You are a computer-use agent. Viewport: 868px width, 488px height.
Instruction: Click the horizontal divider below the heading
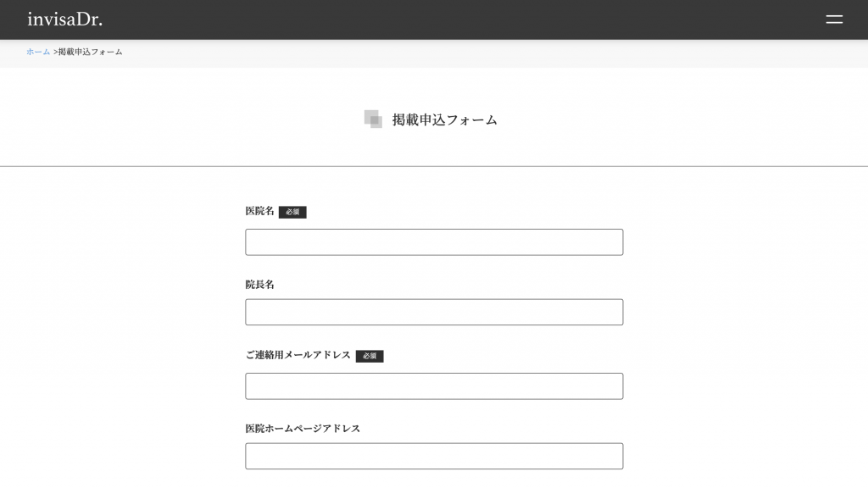click(x=434, y=166)
